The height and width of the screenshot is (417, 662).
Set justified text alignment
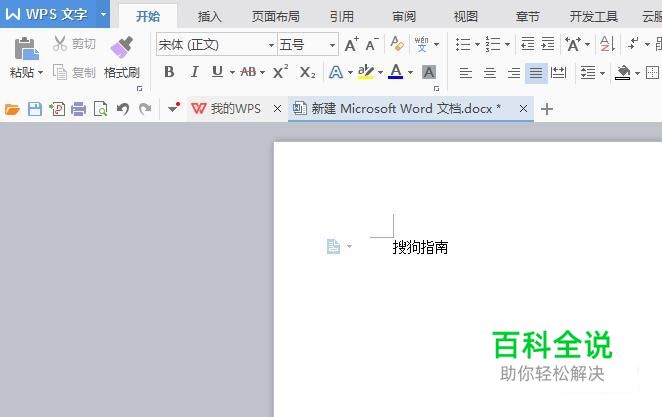pyautogui.click(x=536, y=73)
